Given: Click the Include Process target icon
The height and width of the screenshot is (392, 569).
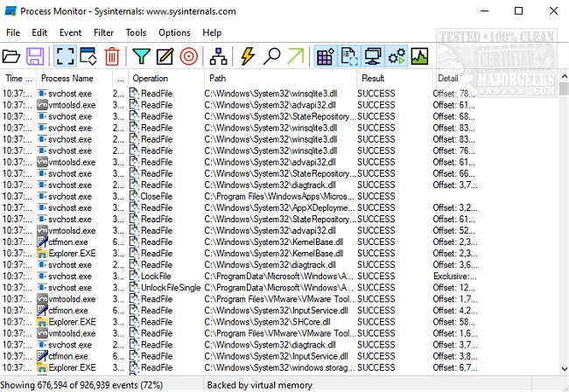Looking at the screenshot, I should tap(189, 57).
